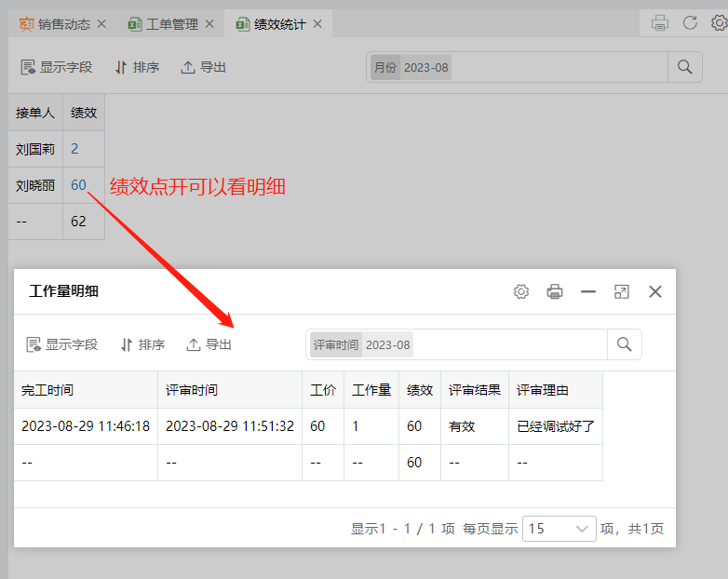The height and width of the screenshot is (579, 728).
Task: Select the 刘晓丽 cell
Action: point(35,185)
